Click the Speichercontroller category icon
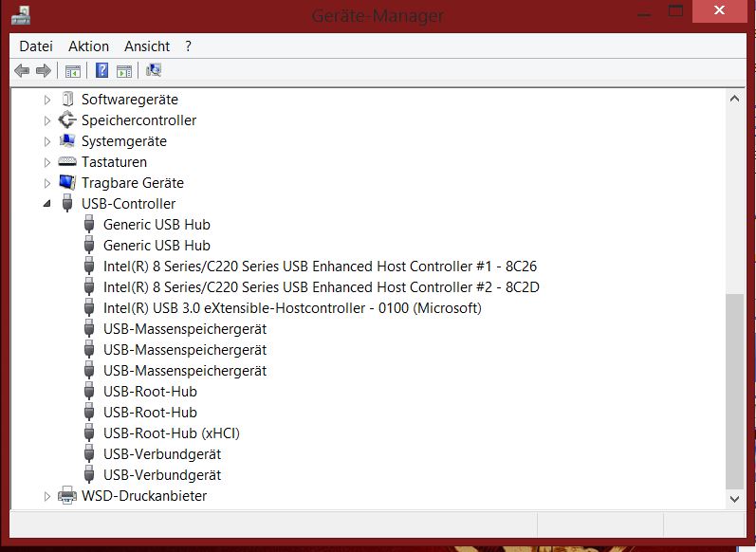756x552 pixels. (x=67, y=120)
